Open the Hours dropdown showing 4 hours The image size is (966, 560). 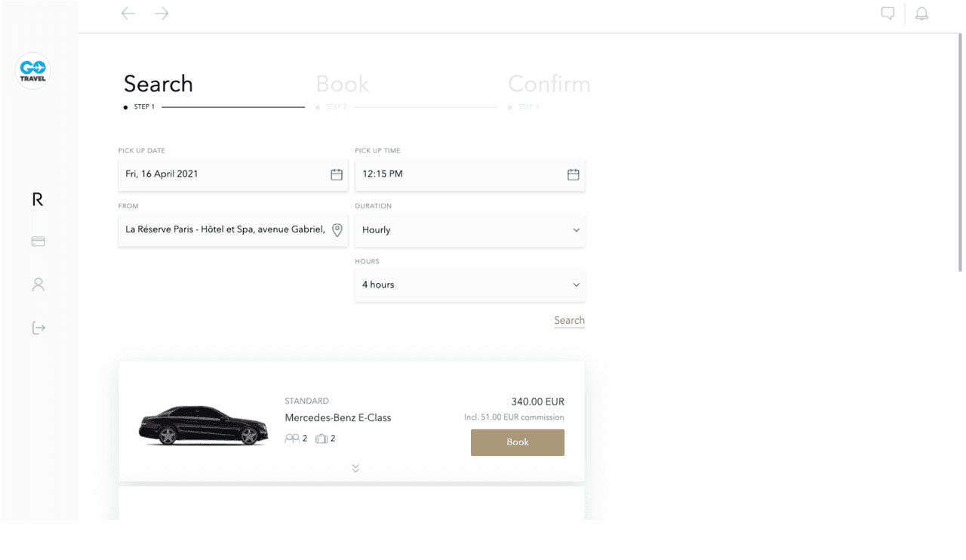469,285
